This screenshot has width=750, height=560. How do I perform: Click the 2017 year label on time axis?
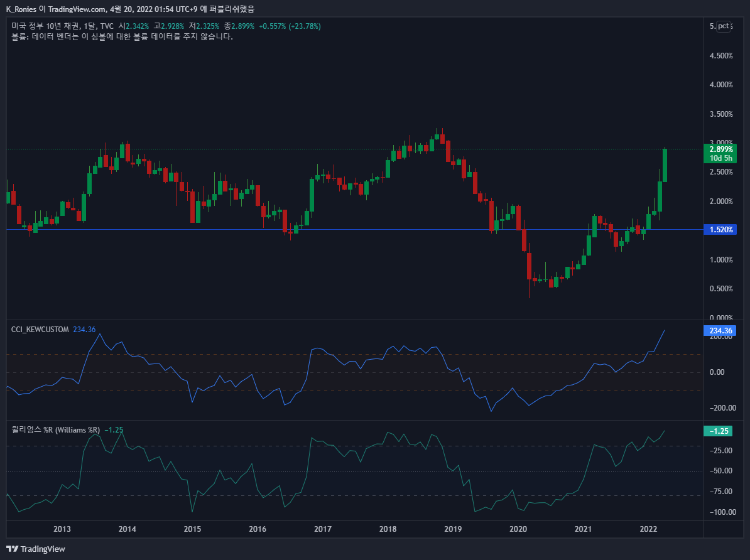pos(323,529)
